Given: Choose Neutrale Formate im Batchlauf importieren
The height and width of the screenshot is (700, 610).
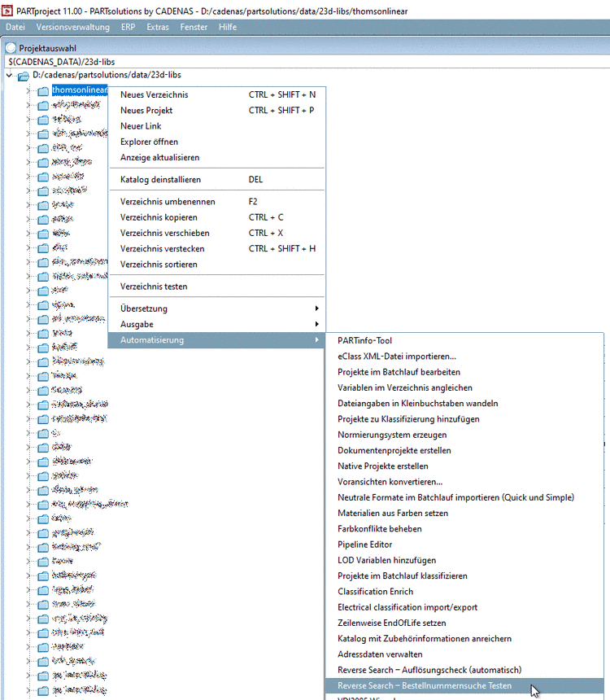Looking at the screenshot, I should click(x=464, y=497).
